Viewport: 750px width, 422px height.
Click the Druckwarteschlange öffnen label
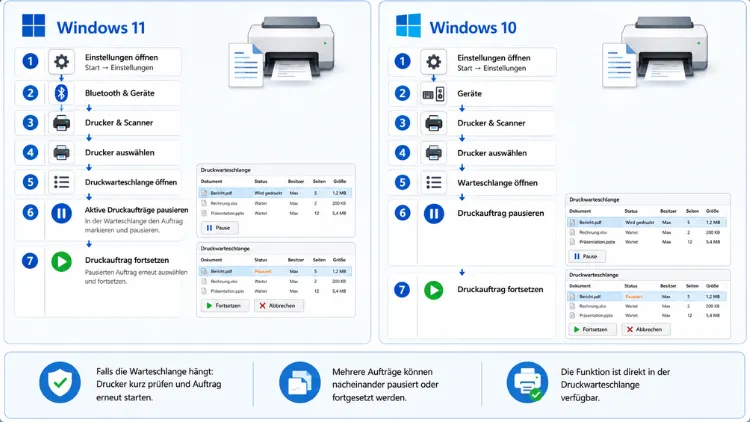(x=131, y=182)
